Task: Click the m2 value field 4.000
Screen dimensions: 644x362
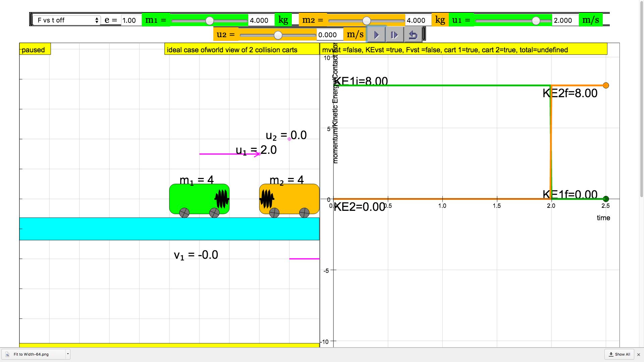Action: [418, 20]
